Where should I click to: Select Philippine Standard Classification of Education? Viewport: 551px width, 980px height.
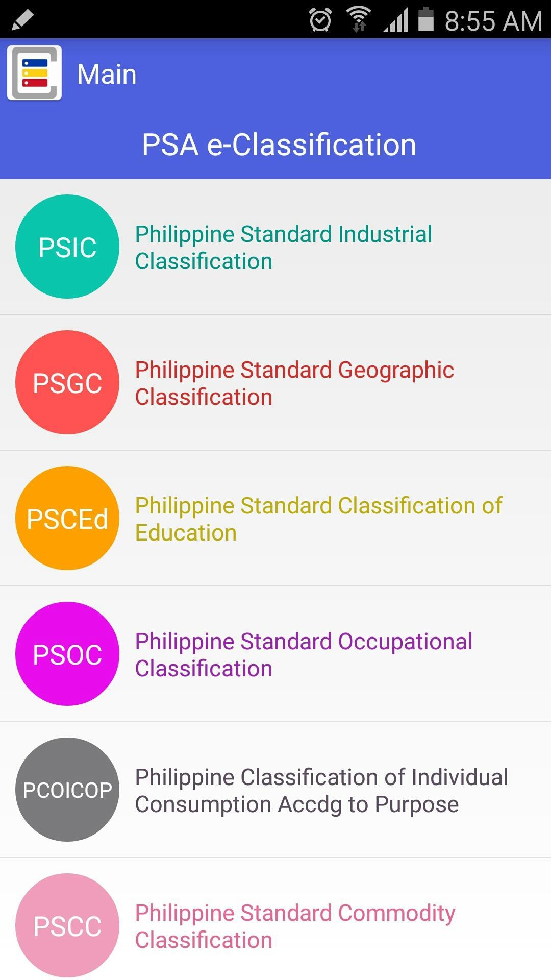275,519
